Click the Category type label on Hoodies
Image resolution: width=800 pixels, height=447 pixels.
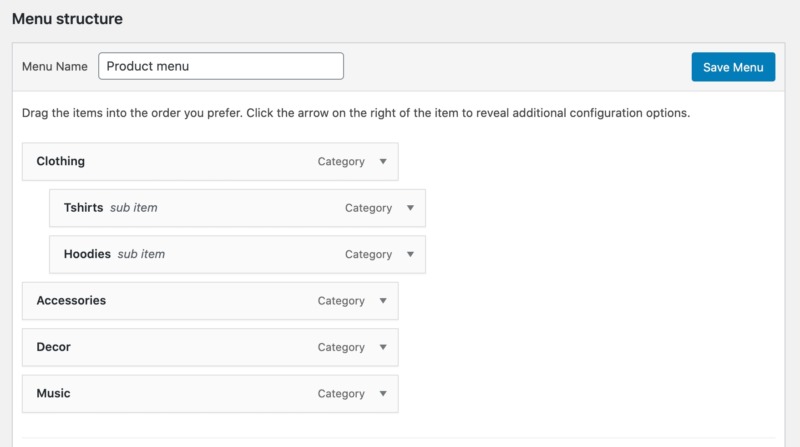point(368,255)
